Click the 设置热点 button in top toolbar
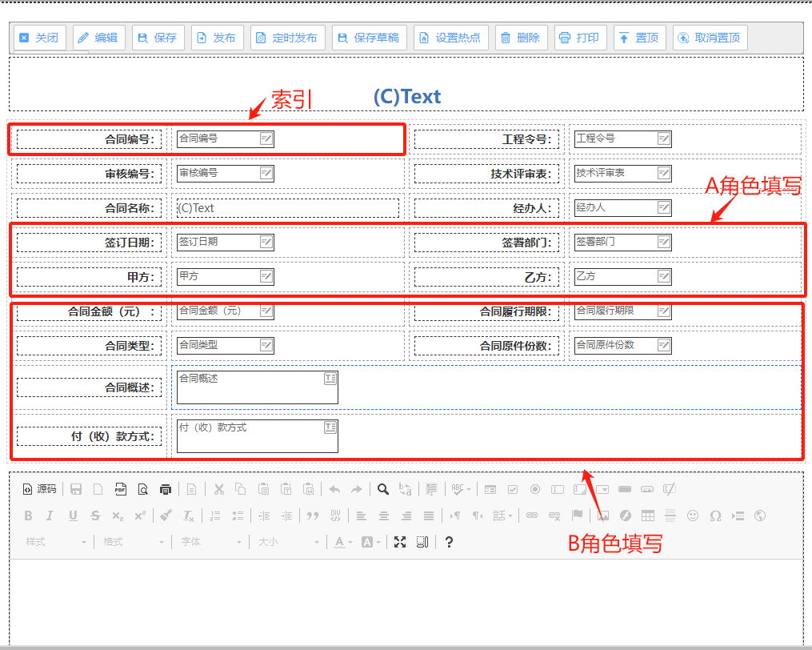This screenshot has width=812, height=650. tap(450, 38)
